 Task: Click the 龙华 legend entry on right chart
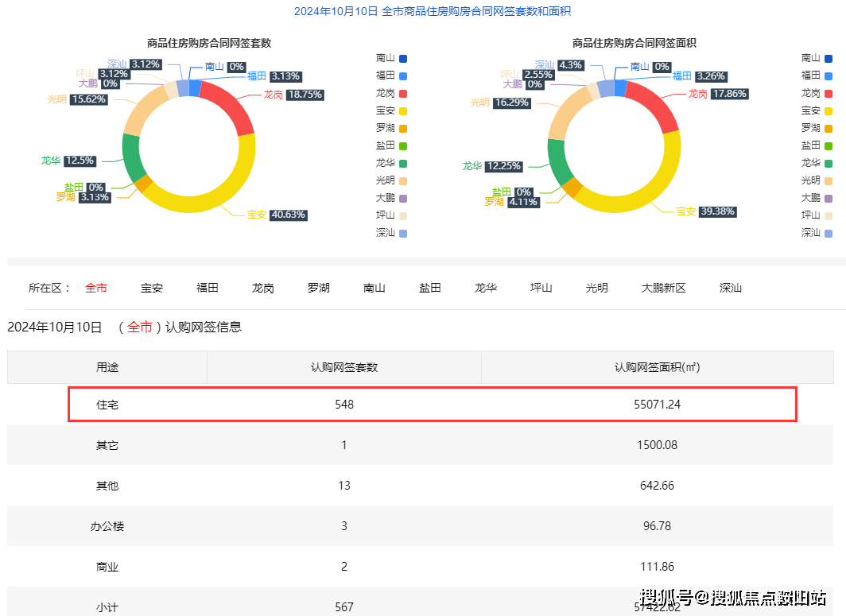coord(812,163)
